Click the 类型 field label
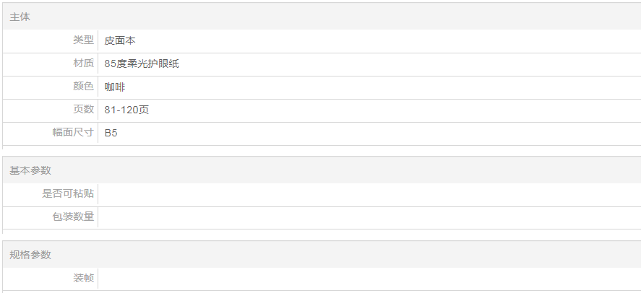Image resolution: width=644 pixels, height=293 pixels. coord(84,40)
